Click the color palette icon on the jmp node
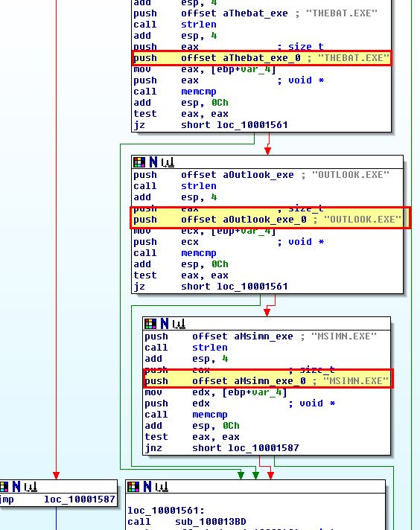Image resolution: width=420 pixels, height=530 pixels. pos(4,487)
